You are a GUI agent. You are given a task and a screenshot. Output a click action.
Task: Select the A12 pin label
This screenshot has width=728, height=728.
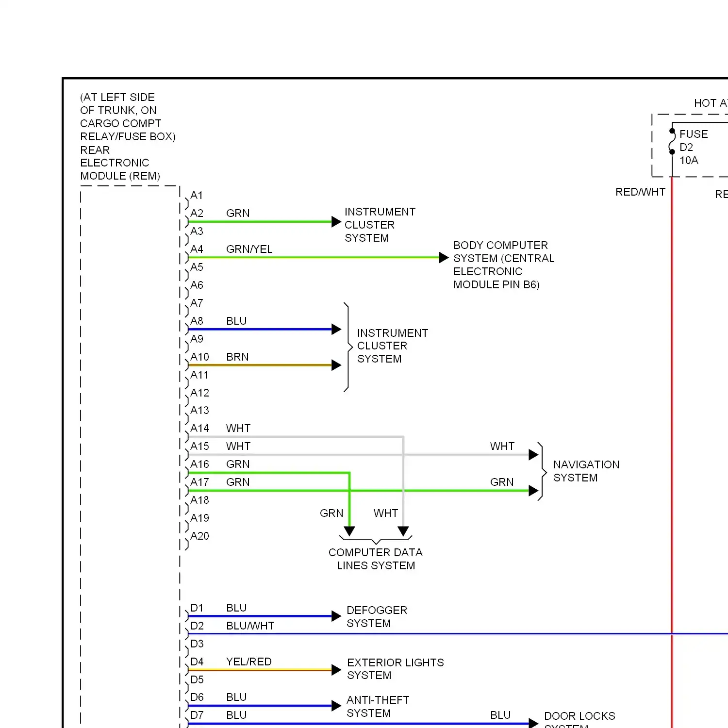(199, 393)
